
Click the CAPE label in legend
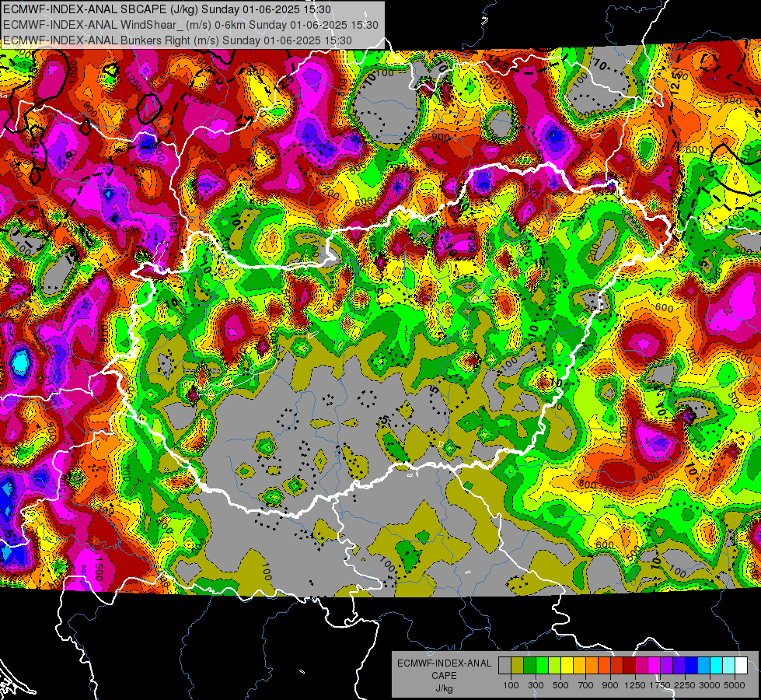(x=444, y=675)
